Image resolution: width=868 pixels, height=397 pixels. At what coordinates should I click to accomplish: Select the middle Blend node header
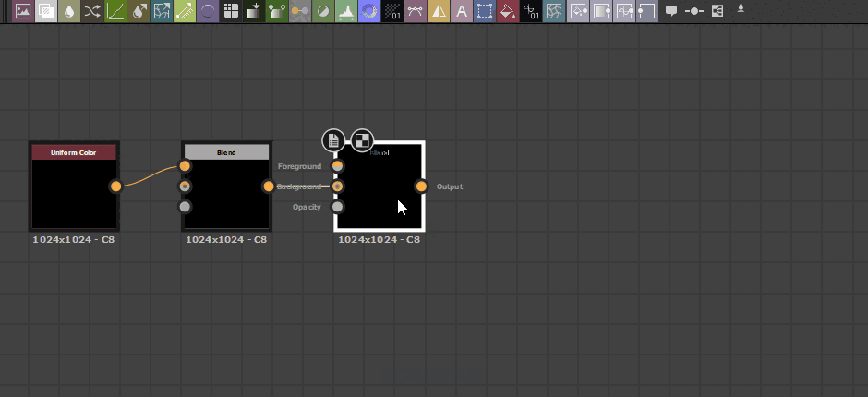pyautogui.click(x=226, y=152)
